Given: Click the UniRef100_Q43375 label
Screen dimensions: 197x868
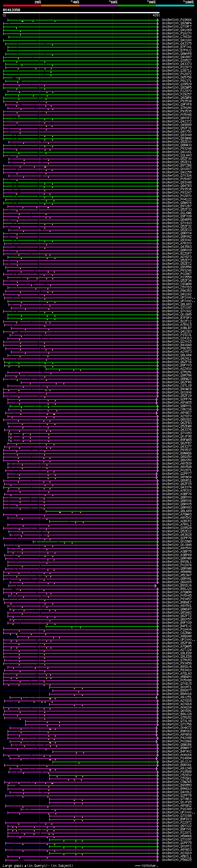Looking at the screenshot, I should [x=176, y=43].
